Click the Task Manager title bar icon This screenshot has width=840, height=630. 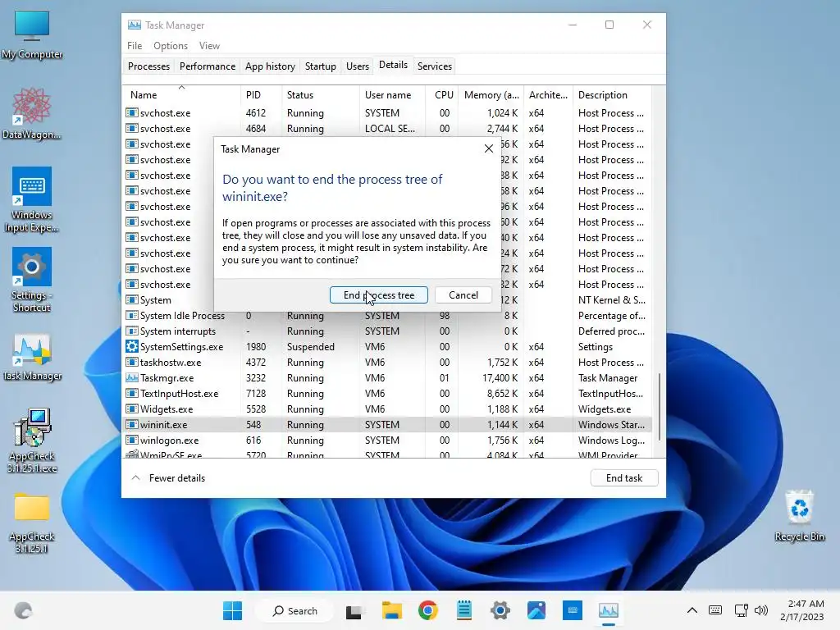coord(135,25)
